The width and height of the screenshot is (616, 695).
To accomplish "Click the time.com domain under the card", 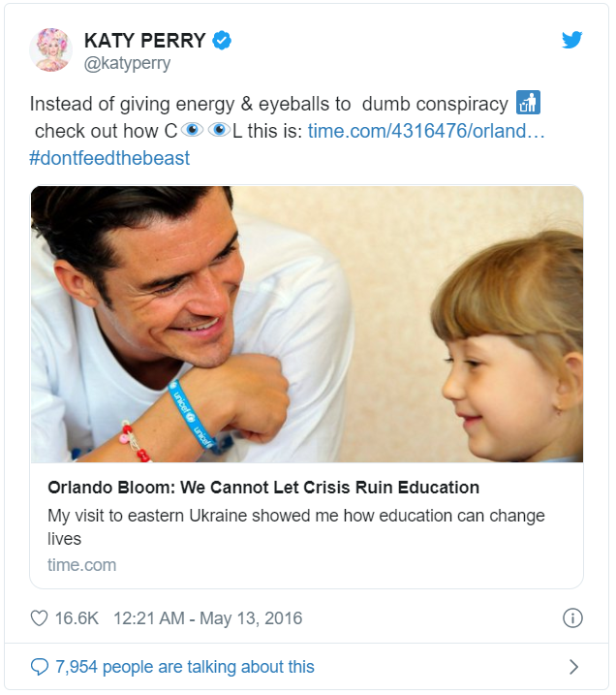I will pos(81,565).
